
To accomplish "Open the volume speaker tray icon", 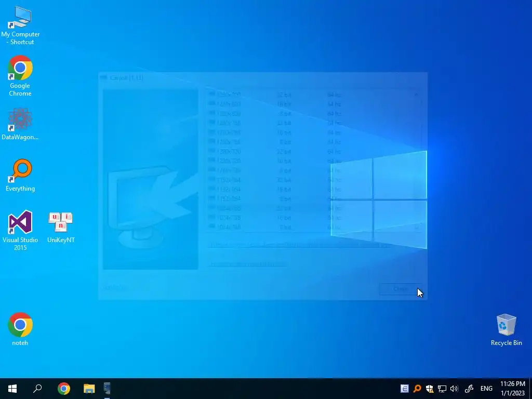I will coord(454,389).
